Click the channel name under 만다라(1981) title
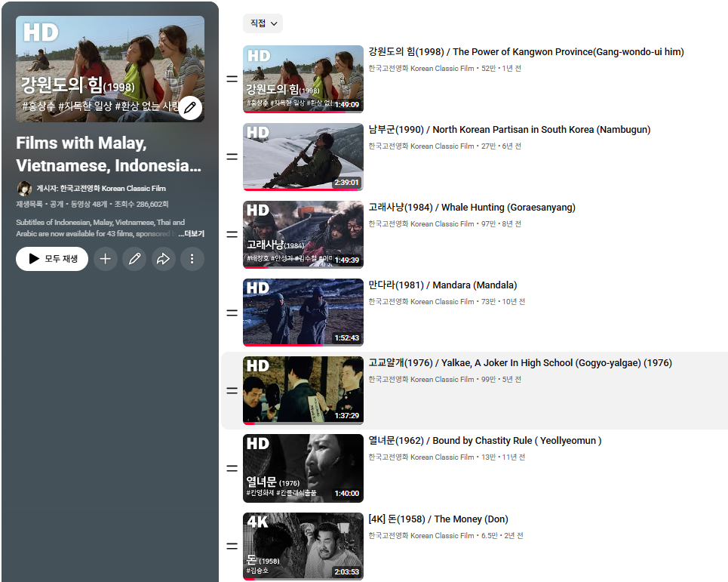728x582 pixels. pos(421,302)
